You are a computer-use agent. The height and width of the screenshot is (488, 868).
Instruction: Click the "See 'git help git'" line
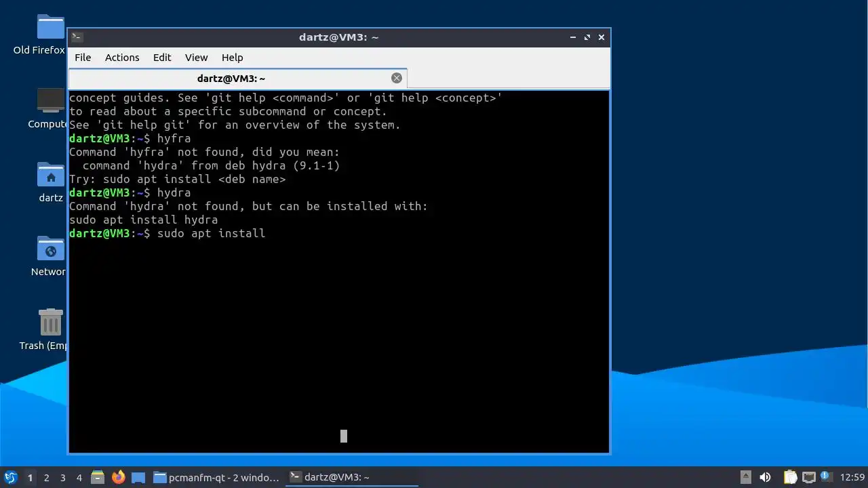pos(235,125)
